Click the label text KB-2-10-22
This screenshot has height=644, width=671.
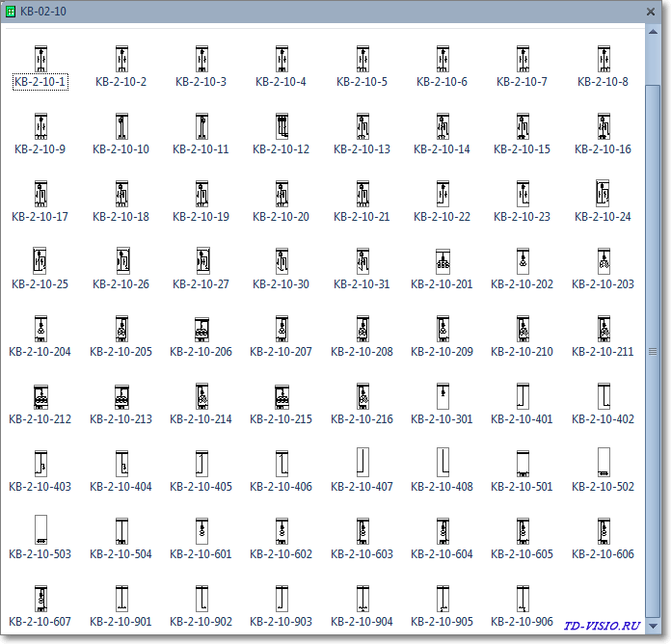[443, 217]
